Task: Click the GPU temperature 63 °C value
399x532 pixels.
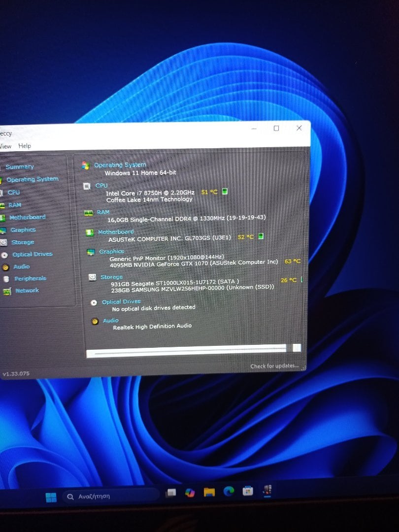Action: [x=293, y=261]
